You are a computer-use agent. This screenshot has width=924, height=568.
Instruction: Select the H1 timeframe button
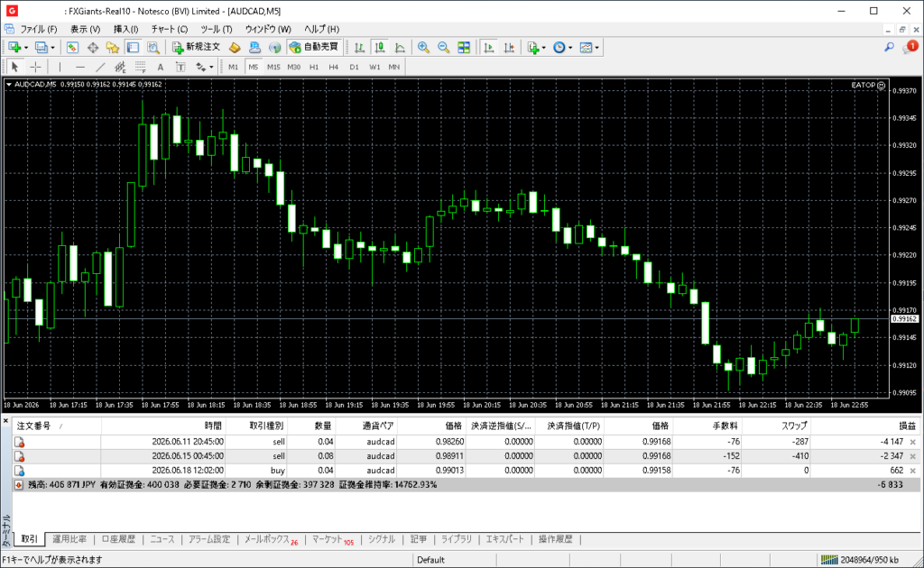[x=314, y=67]
